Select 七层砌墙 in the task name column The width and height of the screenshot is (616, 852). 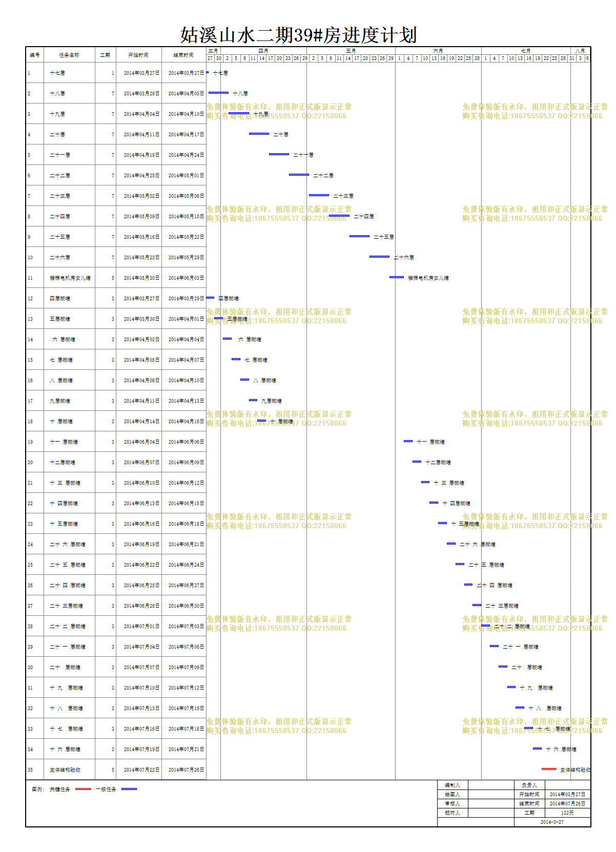tap(61, 360)
